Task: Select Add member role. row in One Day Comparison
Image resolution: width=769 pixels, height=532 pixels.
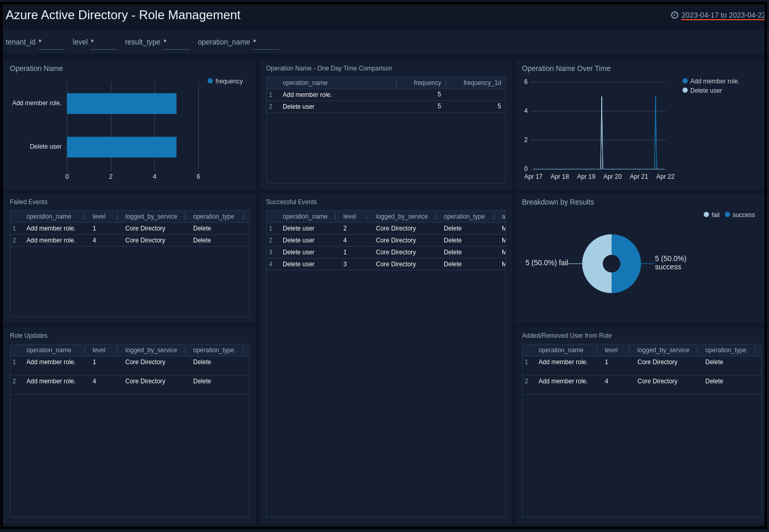Action: point(386,95)
